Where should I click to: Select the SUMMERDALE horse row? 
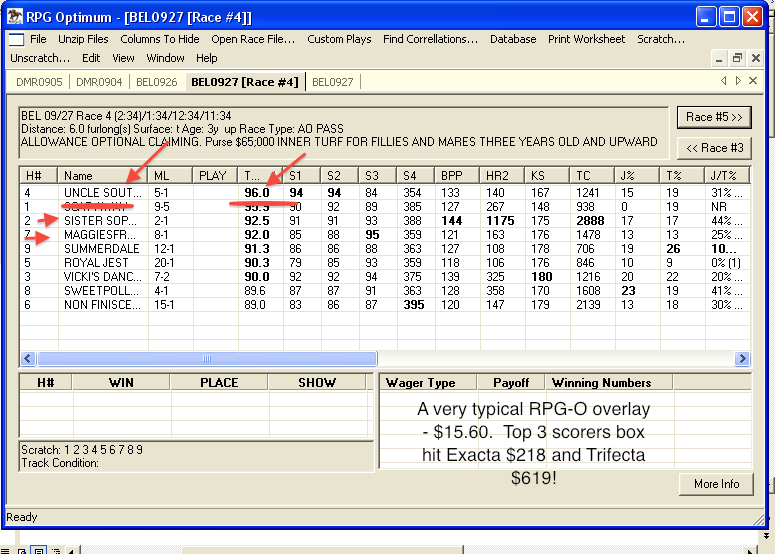pyautogui.click(x=385, y=249)
